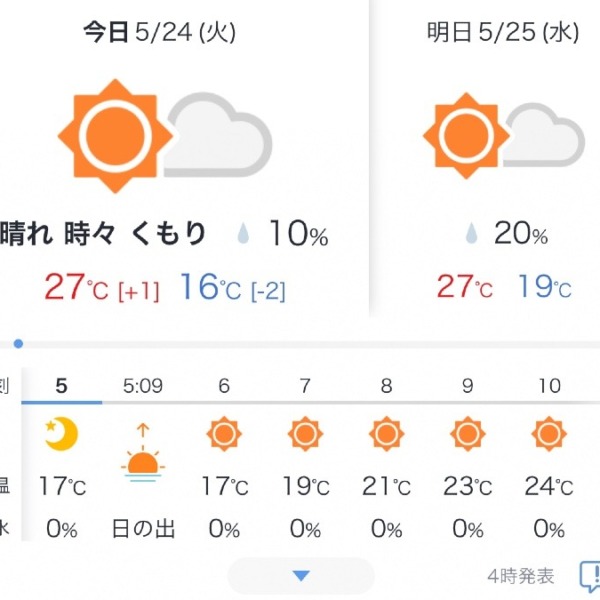Click the moon icon at 5 o'clock
Viewport: 600px width, 600px height.
tap(61, 434)
